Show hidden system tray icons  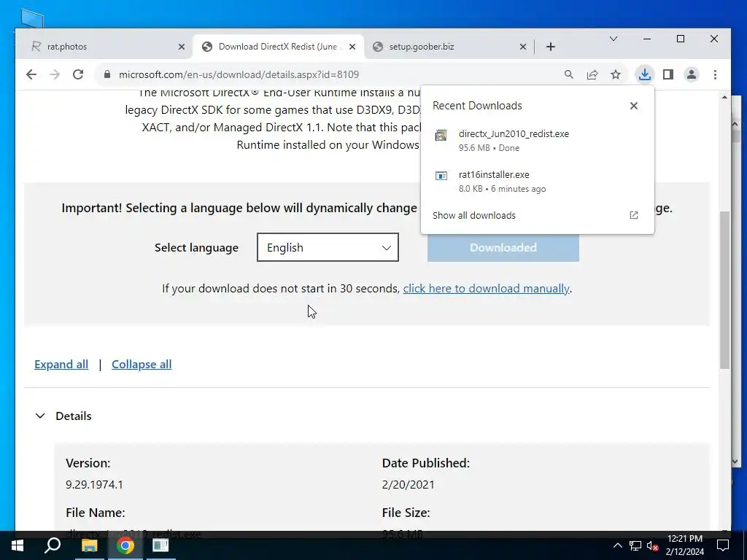coord(617,545)
